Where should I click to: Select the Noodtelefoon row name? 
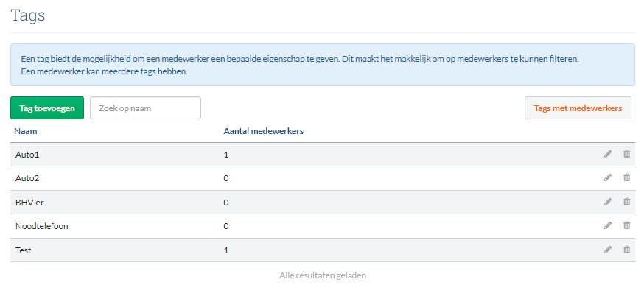42,226
